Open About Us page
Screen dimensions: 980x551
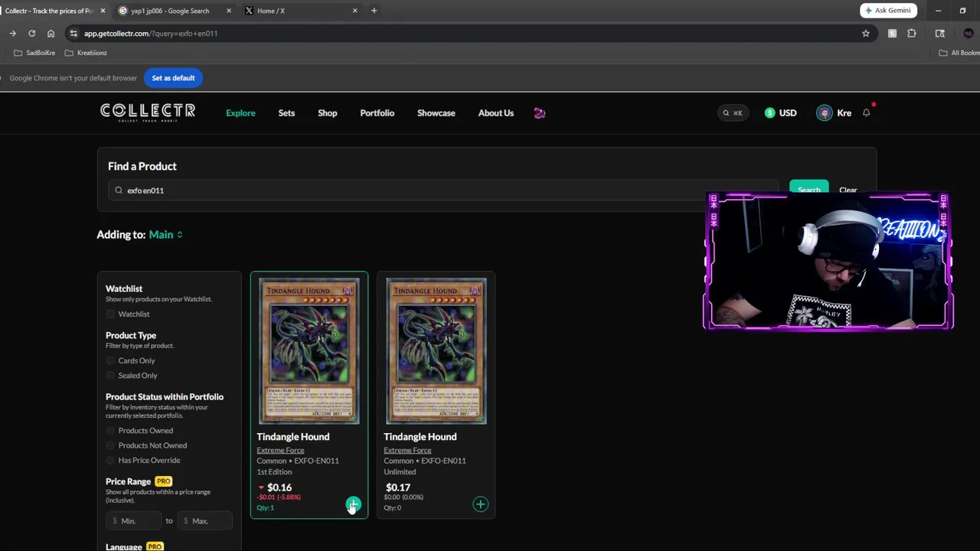click(496, 113)
